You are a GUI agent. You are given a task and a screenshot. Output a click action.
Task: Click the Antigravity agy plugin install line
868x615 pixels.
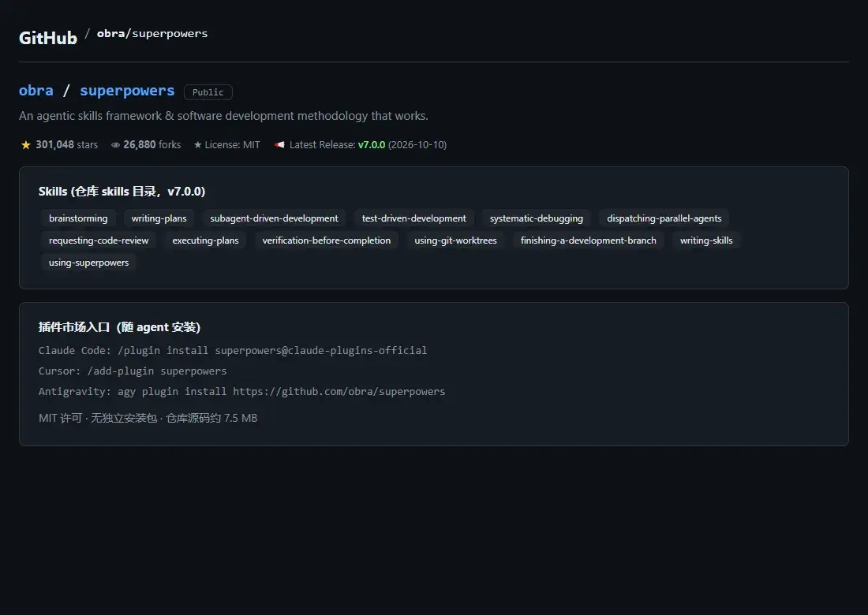[242, 392]
